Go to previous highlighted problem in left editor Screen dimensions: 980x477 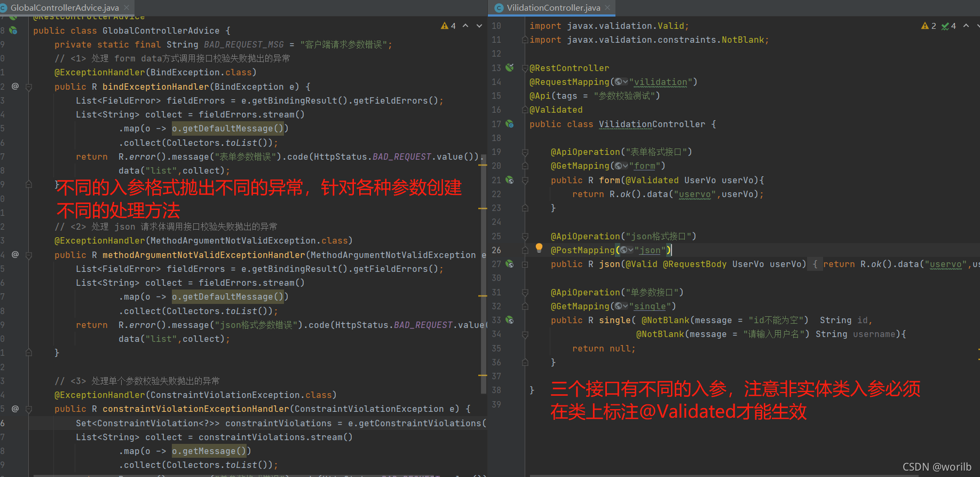(x=465, y=26)
